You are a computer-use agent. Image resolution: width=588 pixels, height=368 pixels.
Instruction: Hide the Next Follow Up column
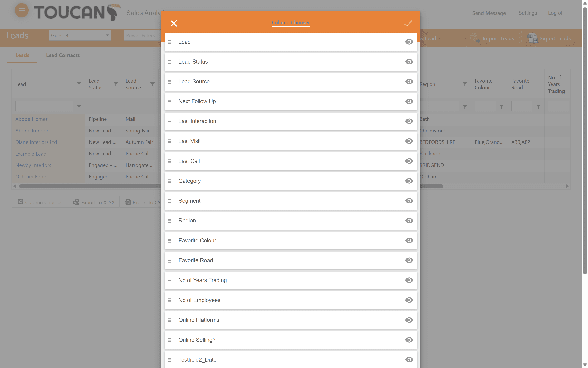pos(409,101)
